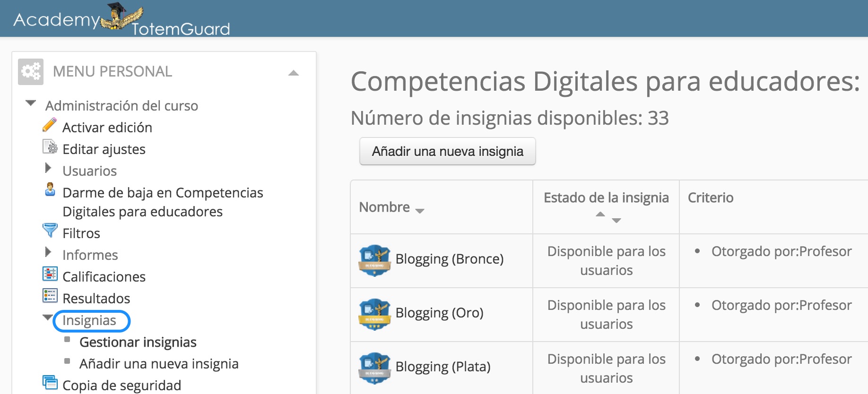Click Otorgado por:Profesor in Plata row
868x394 pixels.
click(x=781, y=359)
